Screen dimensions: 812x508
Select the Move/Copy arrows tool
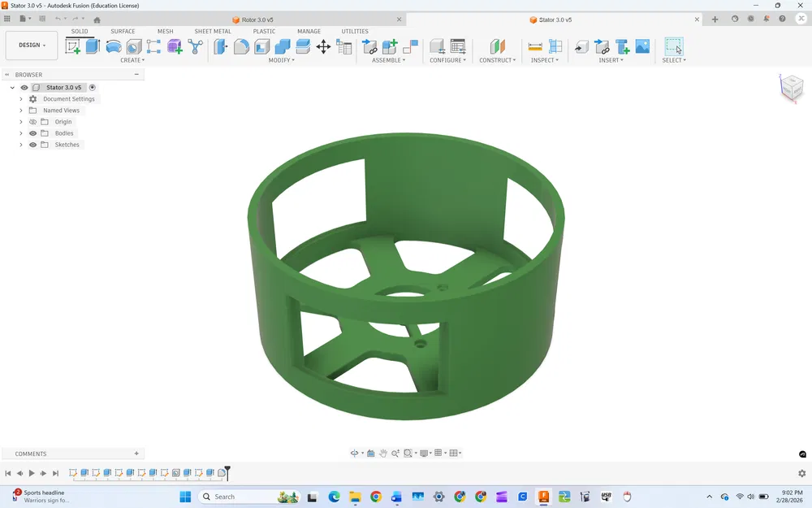point(323,46)
